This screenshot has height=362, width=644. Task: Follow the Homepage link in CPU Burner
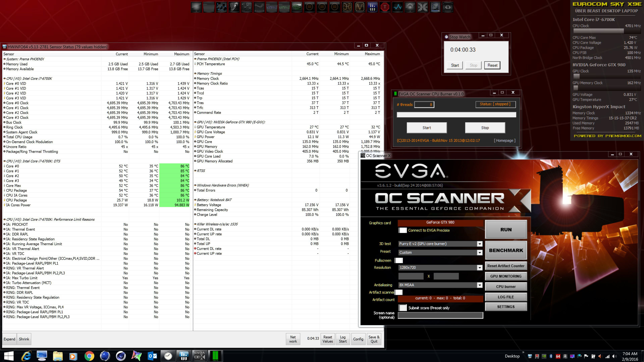point(504,140)
